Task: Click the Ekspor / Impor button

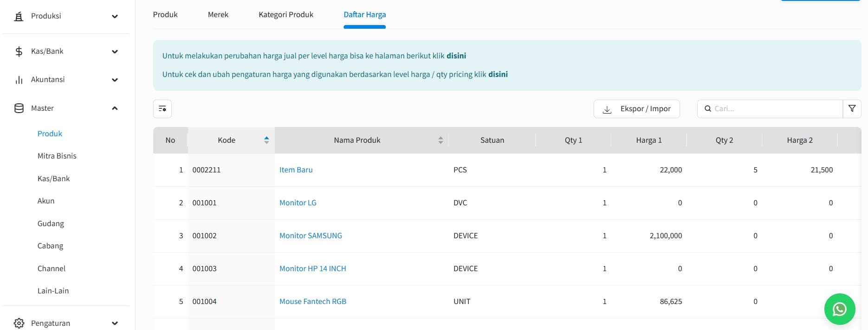Action: coord(636,109)
